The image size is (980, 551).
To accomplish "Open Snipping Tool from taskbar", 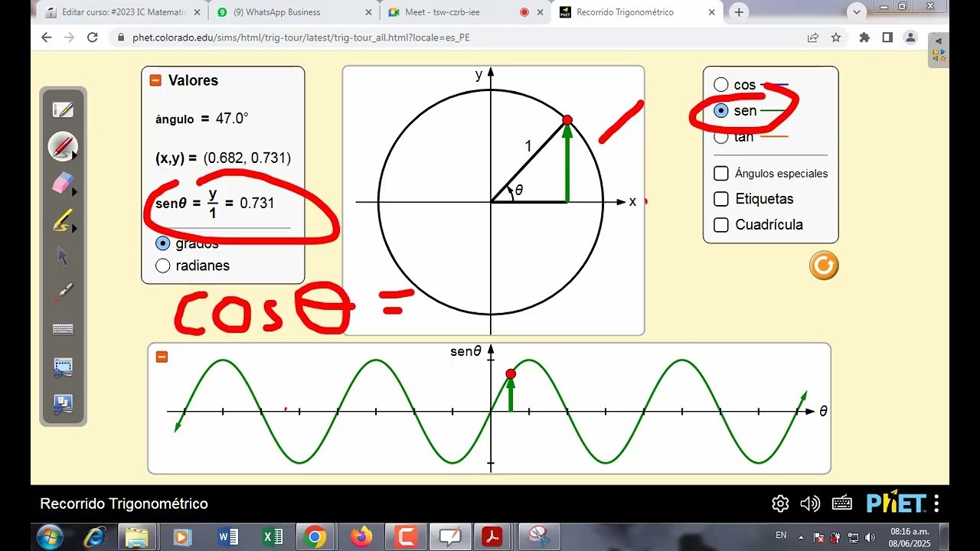I will click(x=539, y=537).
